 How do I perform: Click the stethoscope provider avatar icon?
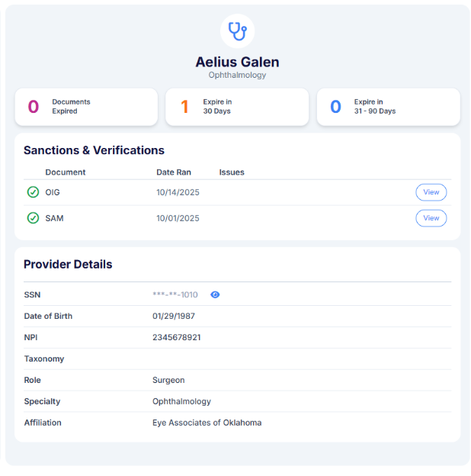click(x=237, y=31)
